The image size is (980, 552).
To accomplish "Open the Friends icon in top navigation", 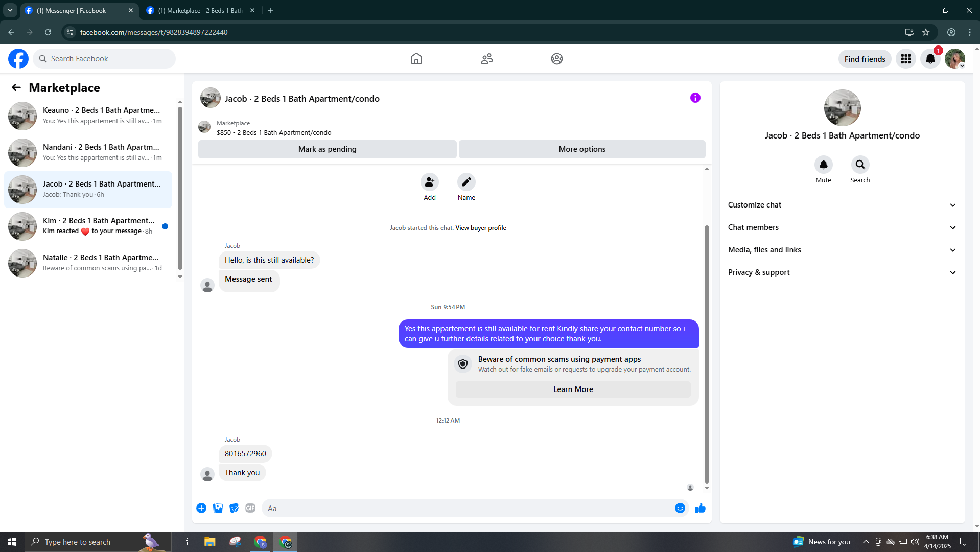I will click(487, 59).
